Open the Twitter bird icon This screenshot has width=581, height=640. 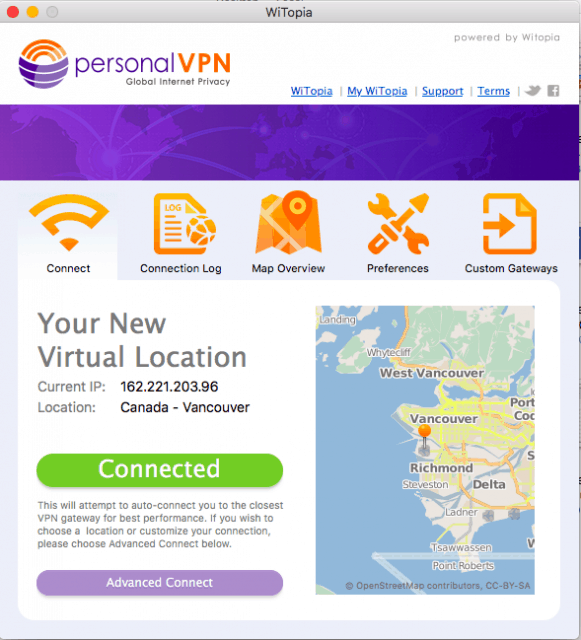(532, 90)
